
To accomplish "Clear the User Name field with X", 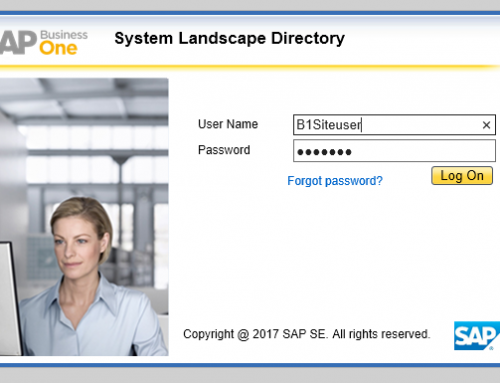I will pyautogui.click(x=486, y=125).
